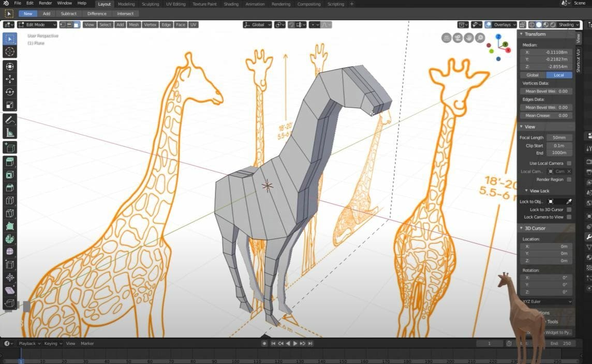Check Lock to 3D Cursor

569,209
